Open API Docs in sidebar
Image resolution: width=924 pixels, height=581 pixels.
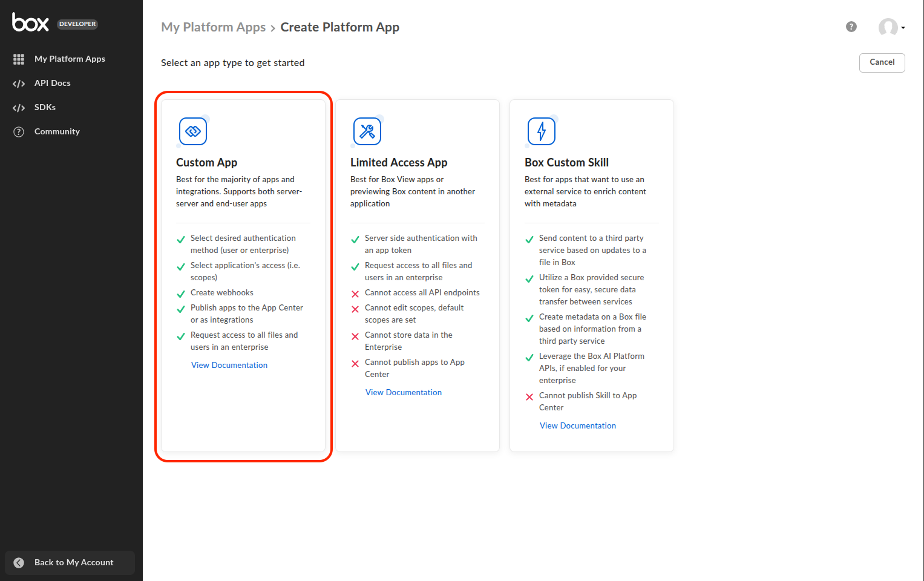tap(53, 83)
